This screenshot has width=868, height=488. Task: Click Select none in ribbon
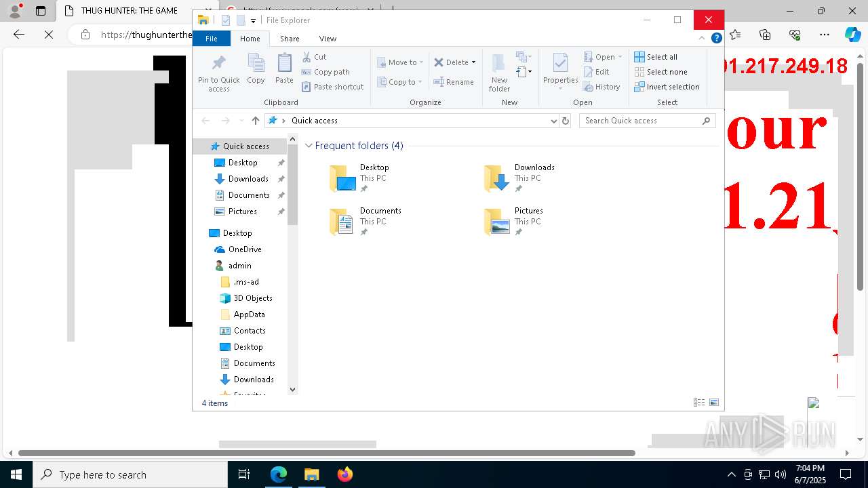660,72
